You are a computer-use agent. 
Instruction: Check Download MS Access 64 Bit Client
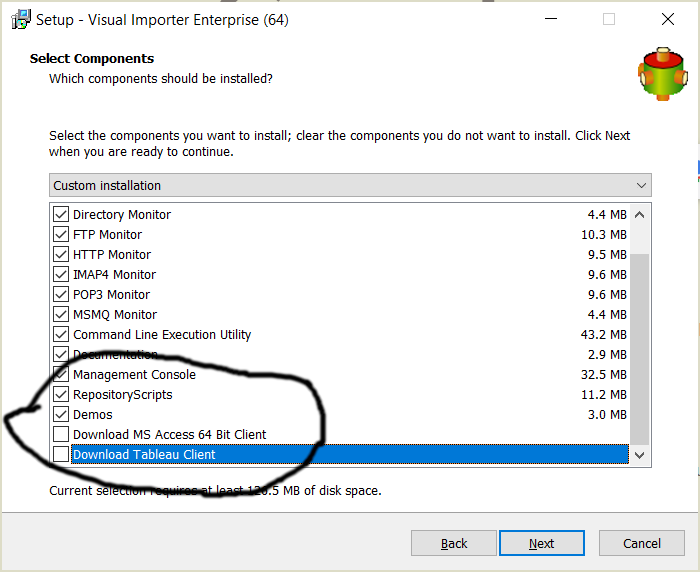click(x=61, y=434)
